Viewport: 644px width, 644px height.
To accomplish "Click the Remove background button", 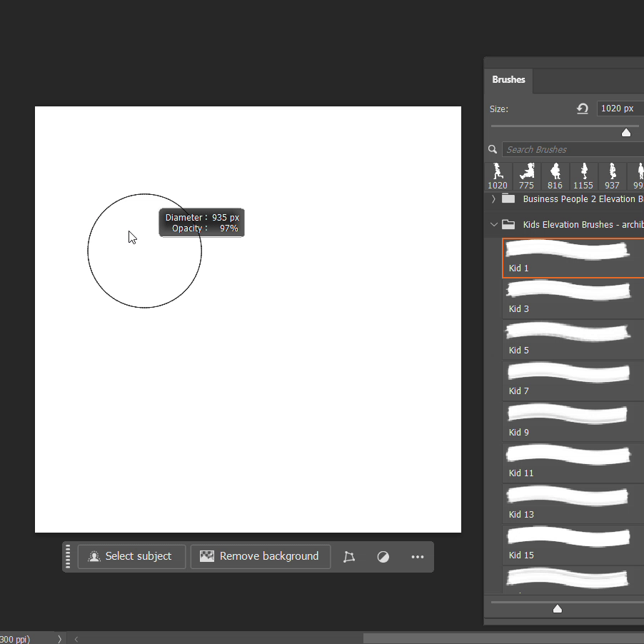I will click(260, 557).
